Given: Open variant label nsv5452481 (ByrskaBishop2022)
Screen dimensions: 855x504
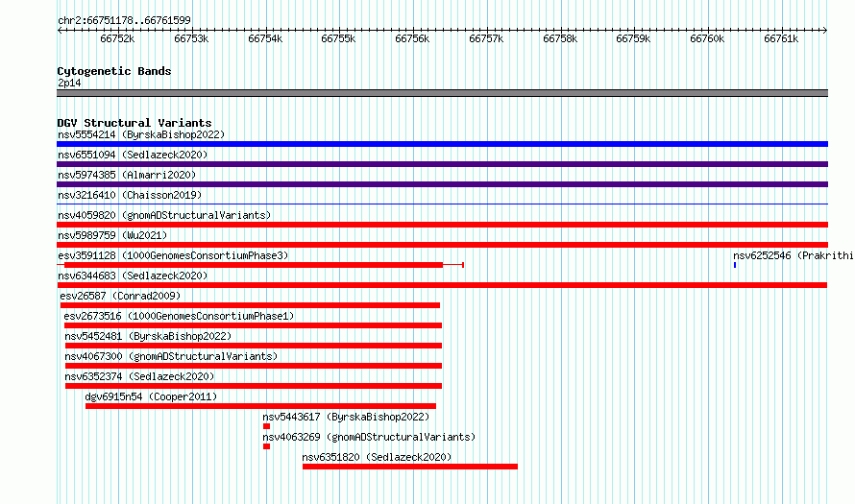Looking at the screenshot, I should coord(148,337).
